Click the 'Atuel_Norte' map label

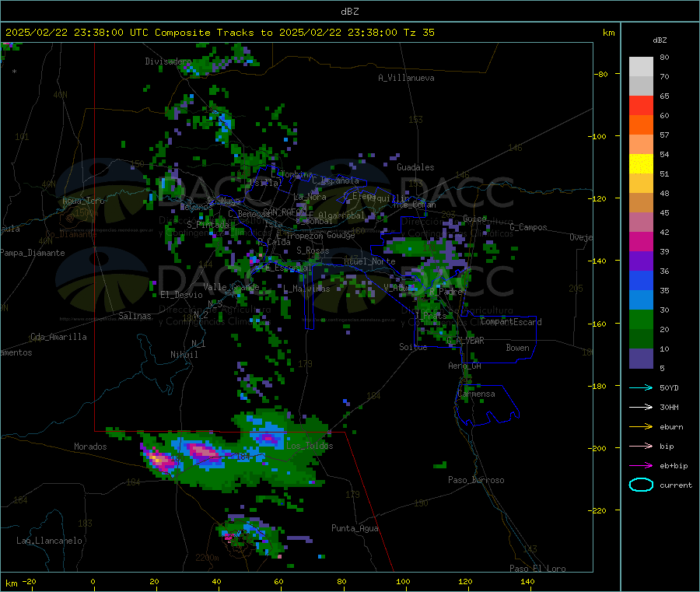(369, 261)
